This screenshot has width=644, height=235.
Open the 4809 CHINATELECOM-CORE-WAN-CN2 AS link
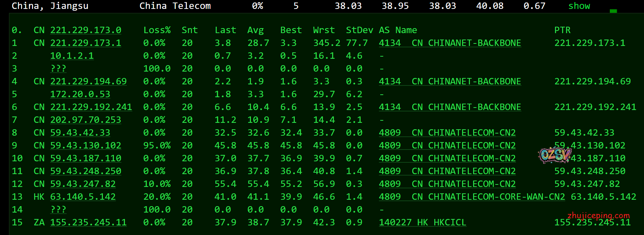pos(472,197)
